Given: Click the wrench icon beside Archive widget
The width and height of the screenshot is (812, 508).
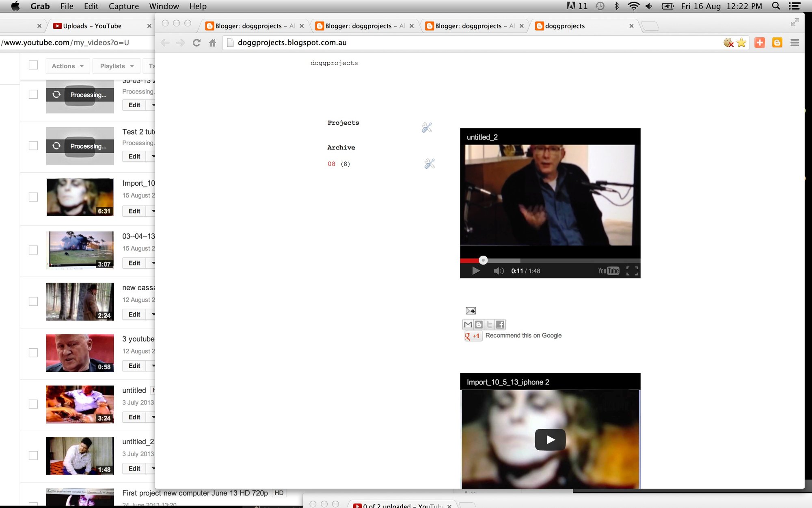Looking at the screenshot, I should (429, 164).
